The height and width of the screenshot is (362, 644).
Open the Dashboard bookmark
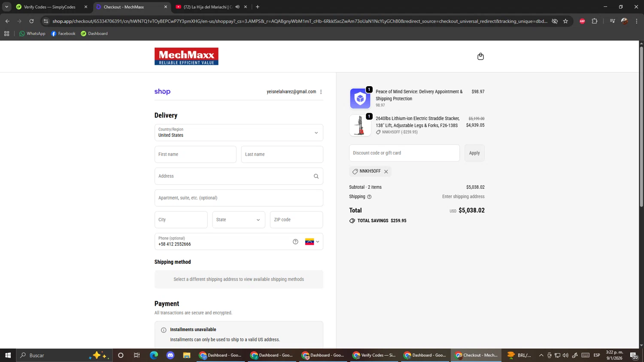pos(94,33)
